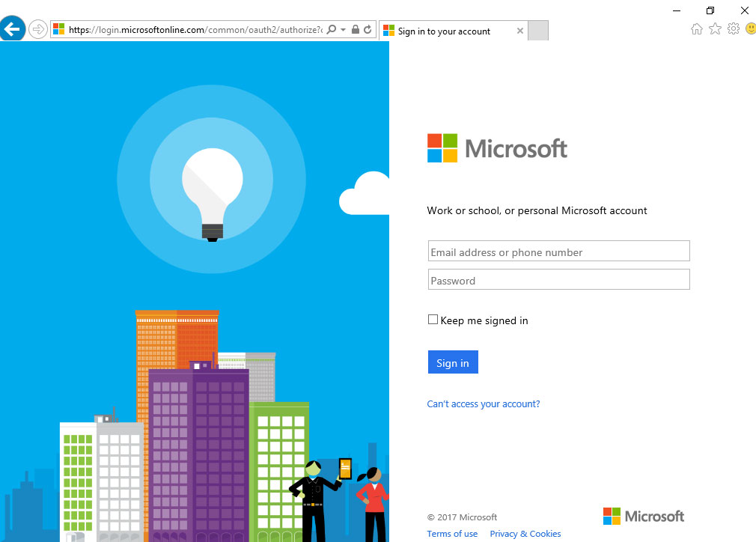Open the Terms of use link
The height and width of the screenshot is (542, 756).
(452, 534)
